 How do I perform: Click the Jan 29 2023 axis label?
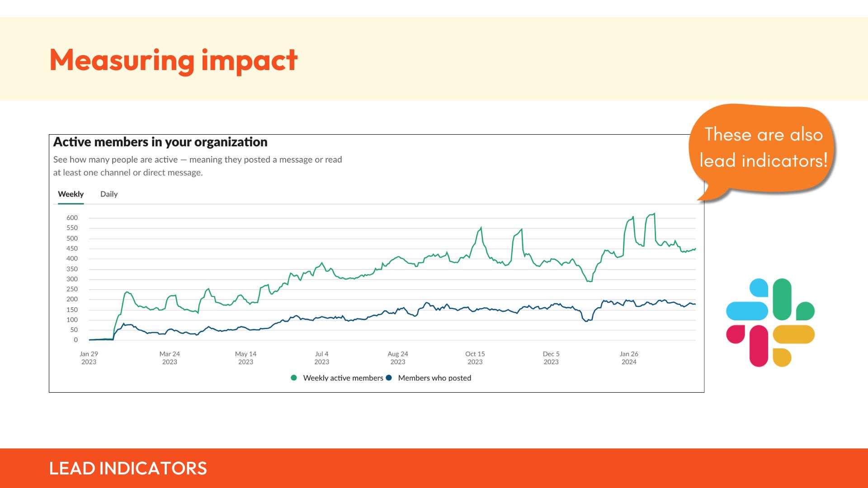[89, 358]
